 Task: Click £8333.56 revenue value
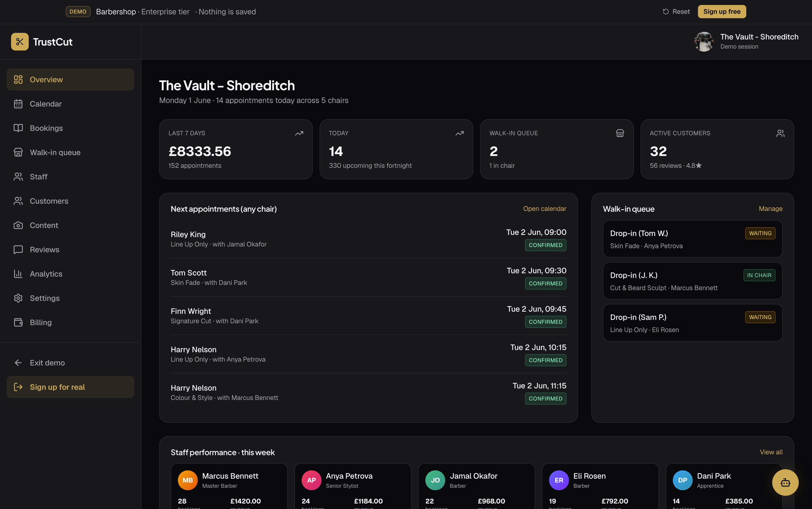tap(200, 151)
